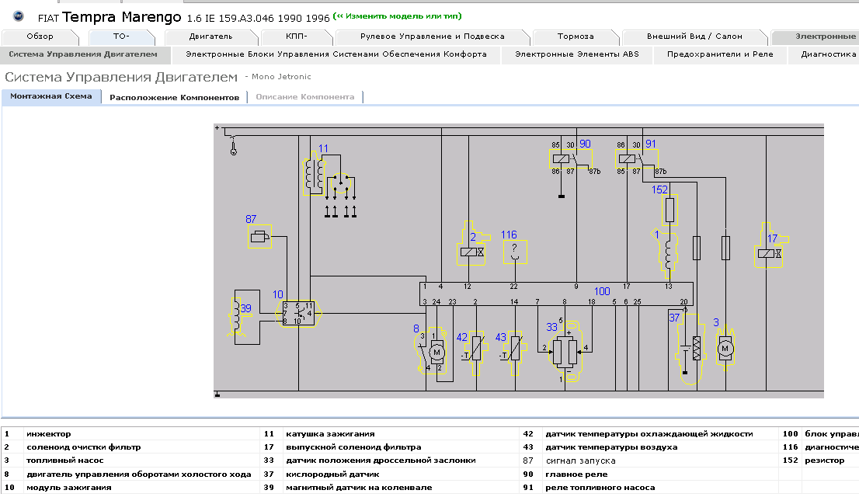Go to Диагностика submenu
Image resolution: width=859 pixels, height=504 pixels.
click(824, 55)
